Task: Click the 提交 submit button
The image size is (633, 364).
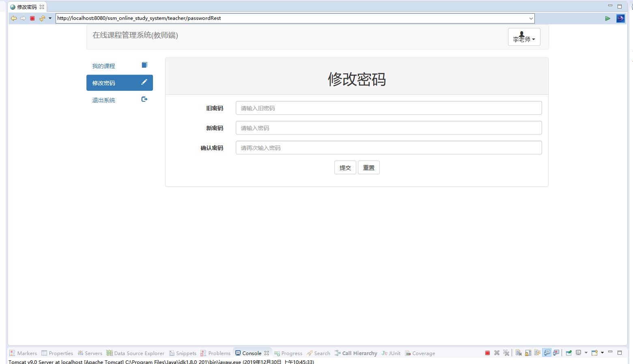Action: coord(345,167)
